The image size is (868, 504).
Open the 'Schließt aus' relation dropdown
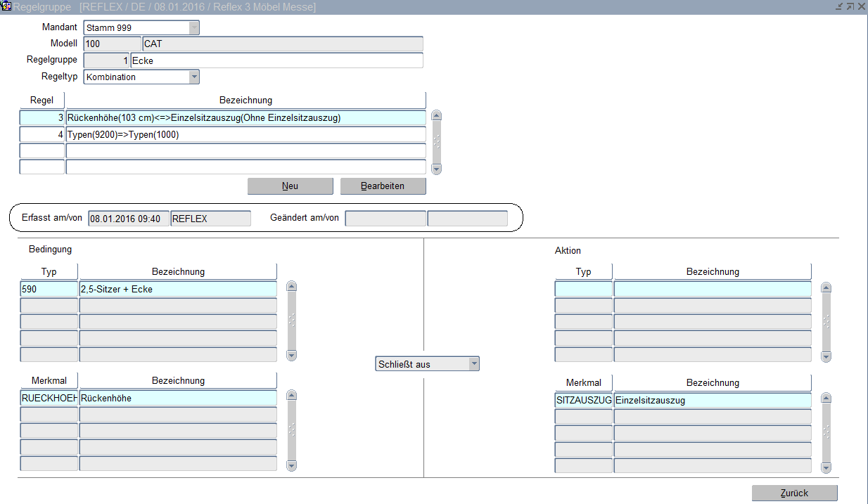tap(473, 364)
